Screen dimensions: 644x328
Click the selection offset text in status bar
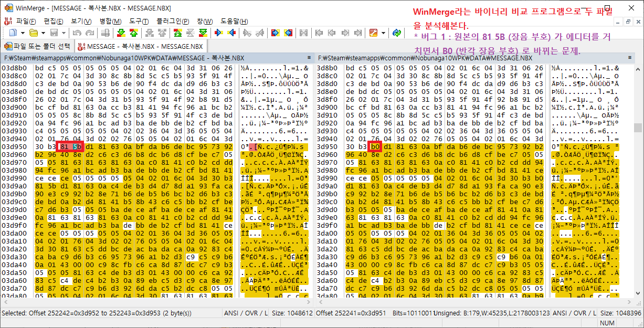pyautogui.click(x=97, y=313)
